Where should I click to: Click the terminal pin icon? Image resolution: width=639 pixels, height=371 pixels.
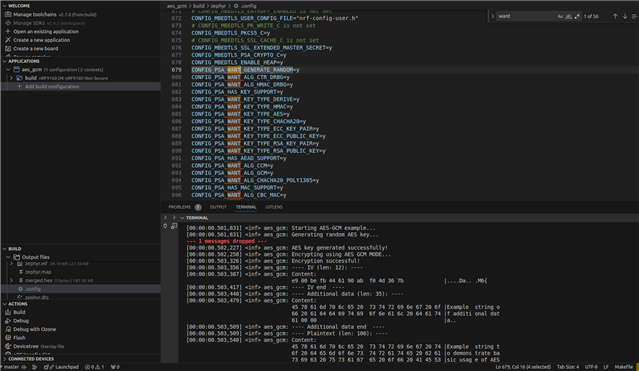coord(165,226)
